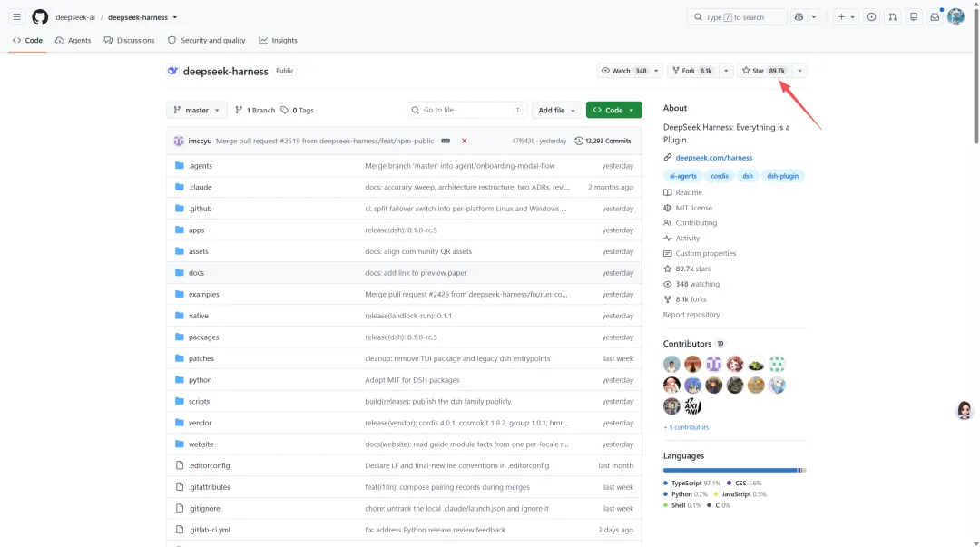The height and width of the screenshot is (547, 980).
Task: Click the languages percentage bar
Action: pyautogui.click(x=734, y=470)
